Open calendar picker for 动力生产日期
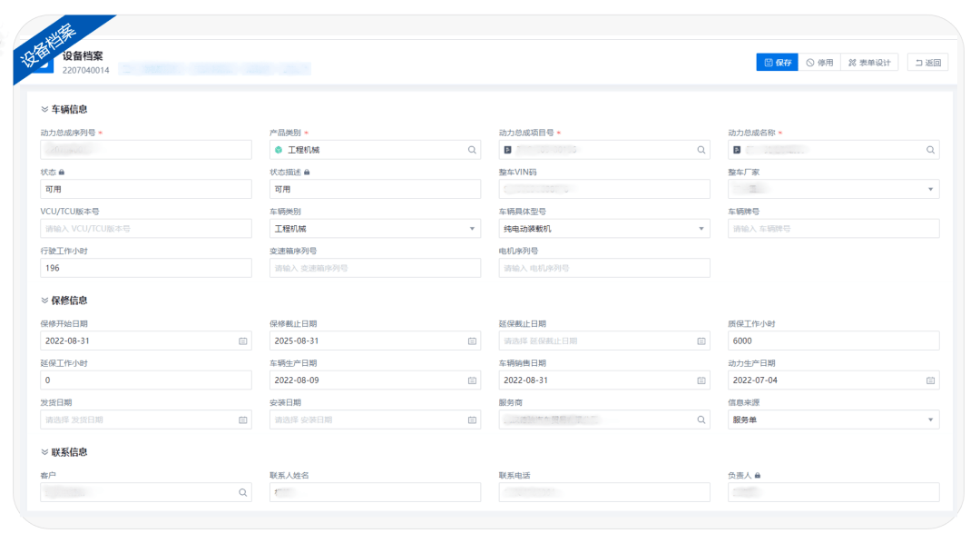This screenshot has height=543, width=980. 930,380
